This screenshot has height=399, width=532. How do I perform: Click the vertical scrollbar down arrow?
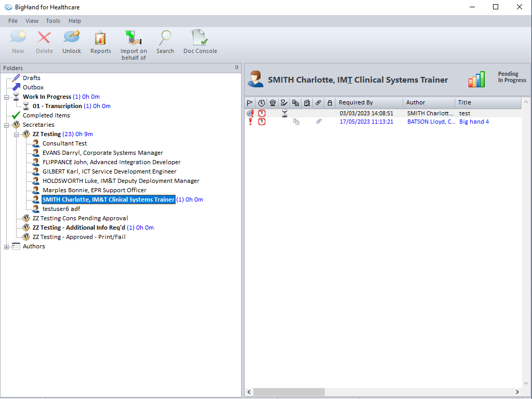(526, 383)
